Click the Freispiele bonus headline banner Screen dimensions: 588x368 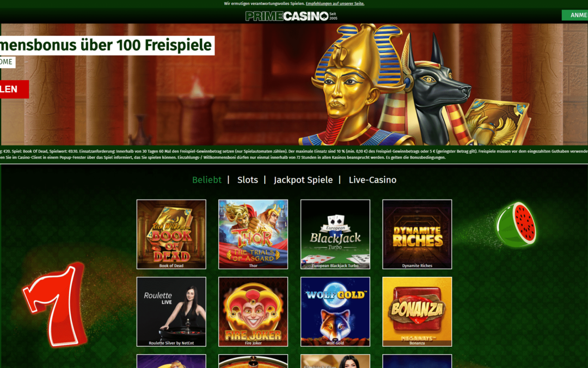pos(107,45)
